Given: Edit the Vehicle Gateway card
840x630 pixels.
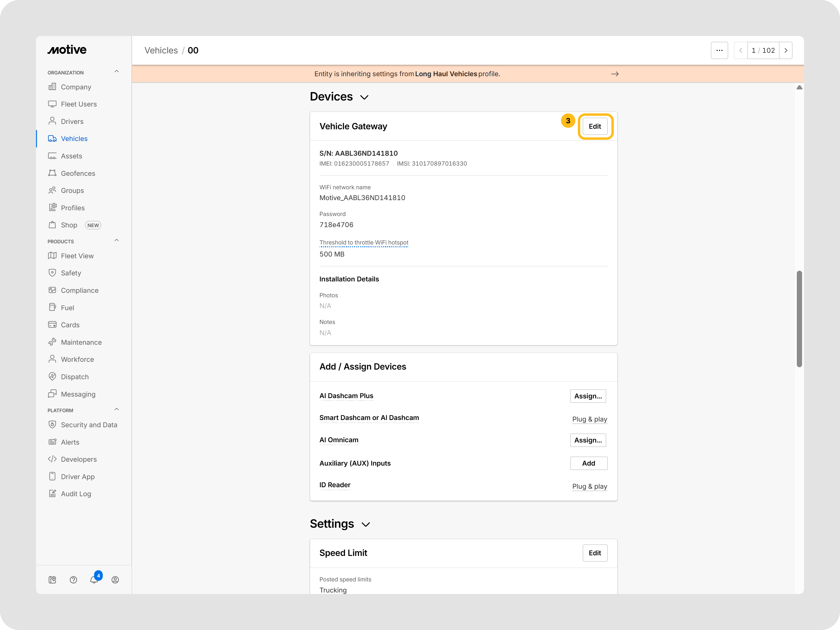Looking at the screenshot, I should [x=595, y=127].
